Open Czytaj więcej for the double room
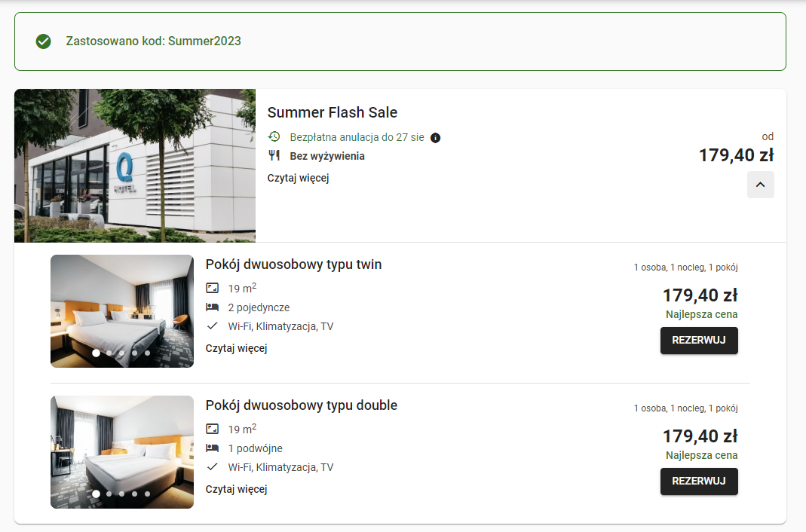The width and height of the screenshot is (806, 532). point(237,489)
